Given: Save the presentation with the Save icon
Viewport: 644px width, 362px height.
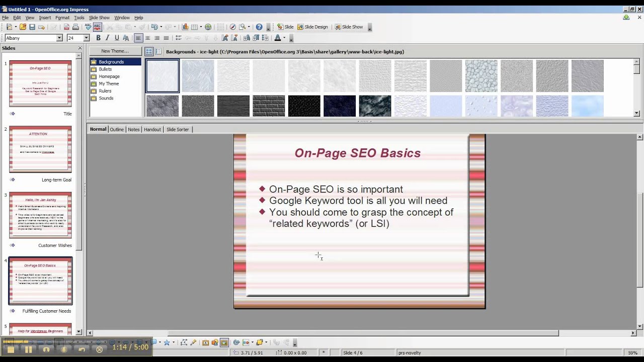Looking at the screenshot, I should coord(32,27).
